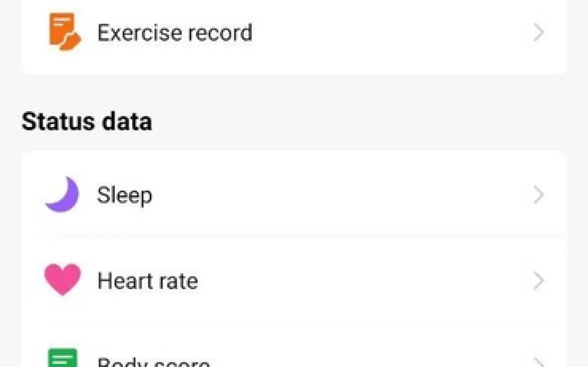Image resolution: width=588 pixels, height=367 pixels.
Task: Tap the purple moon Sleep icon
Action: [63, 195]
